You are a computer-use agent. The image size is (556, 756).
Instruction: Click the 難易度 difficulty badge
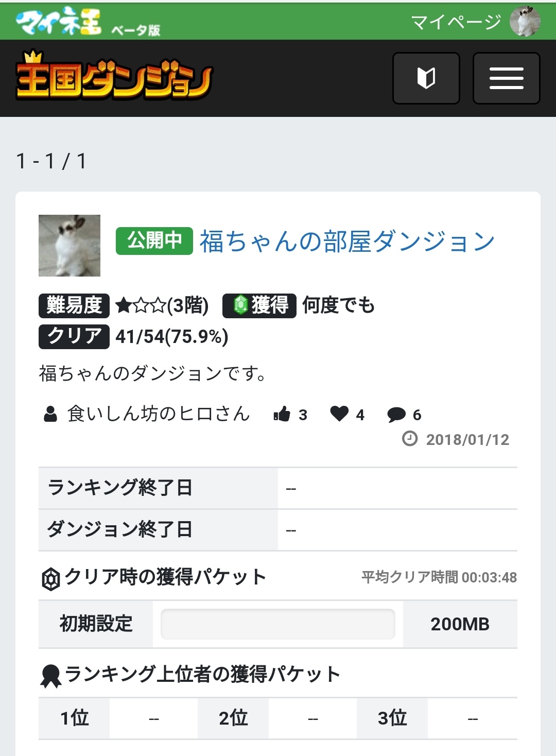point(74,305)
